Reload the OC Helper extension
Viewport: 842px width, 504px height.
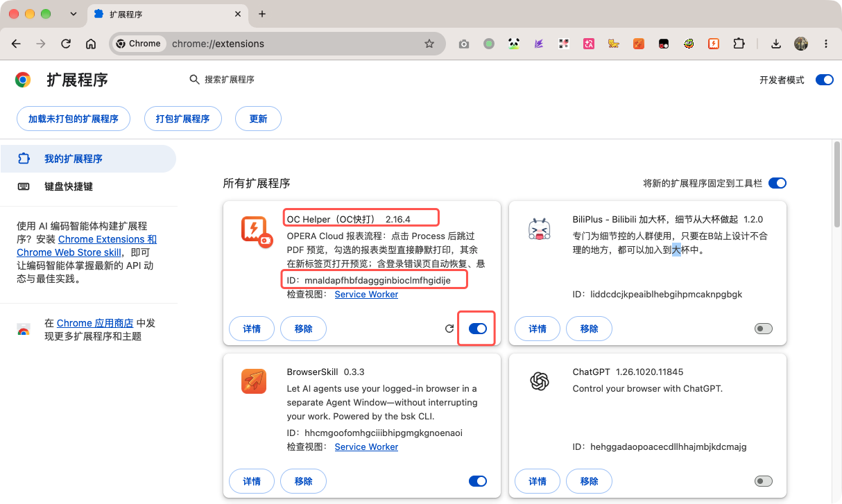pyautogui.click(x=449, y=329)
